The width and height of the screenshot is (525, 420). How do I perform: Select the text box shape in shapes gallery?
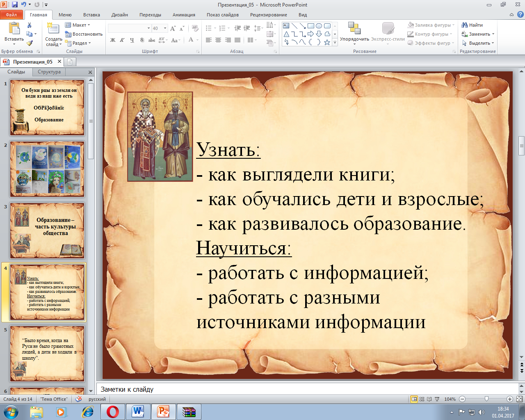pos(286,25)
